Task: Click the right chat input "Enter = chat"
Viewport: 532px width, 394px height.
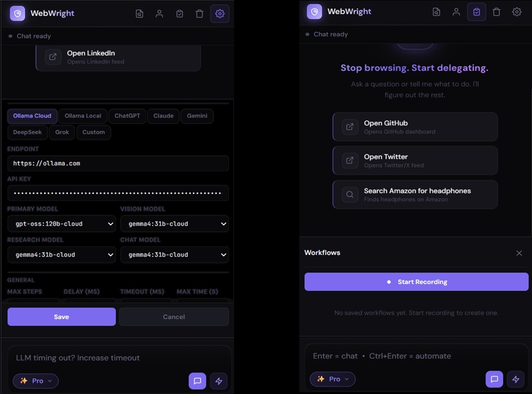Action: click(416, 357)
